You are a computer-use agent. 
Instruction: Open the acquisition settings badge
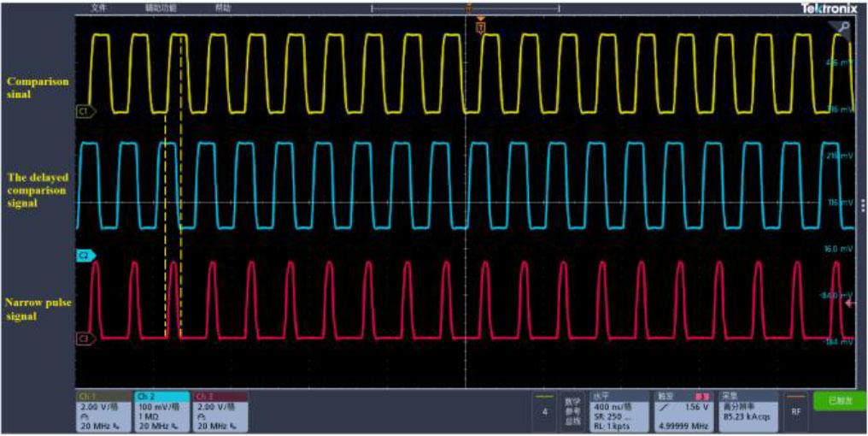click(x=747, y=411)
